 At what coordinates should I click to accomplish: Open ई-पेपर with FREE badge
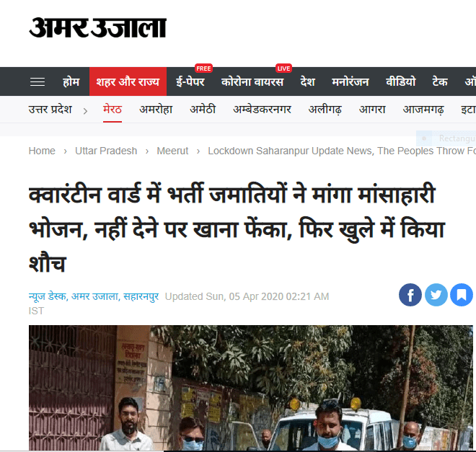[190, 81]
